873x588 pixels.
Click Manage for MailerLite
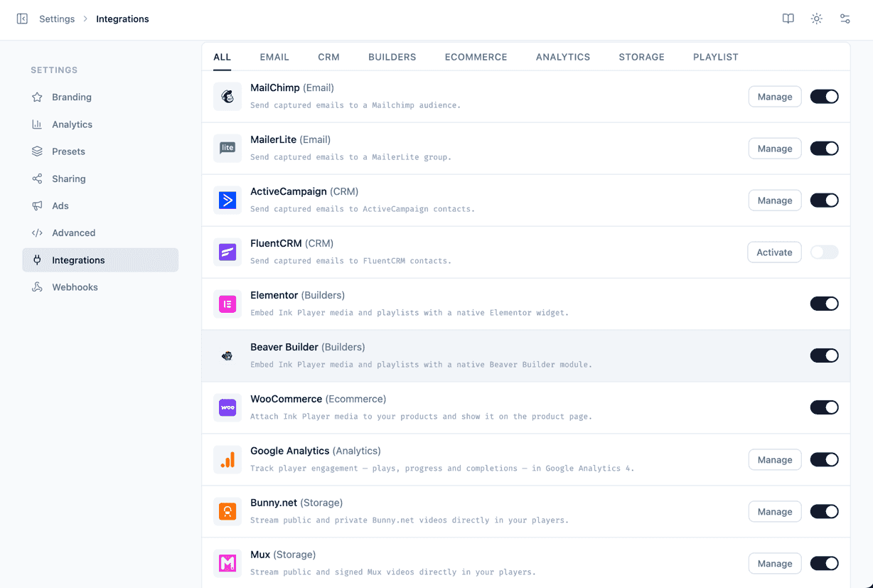coord(775,149)
